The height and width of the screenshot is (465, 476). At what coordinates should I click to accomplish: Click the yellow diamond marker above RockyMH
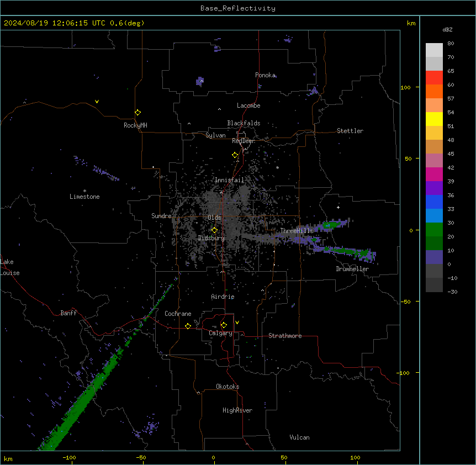137,113
